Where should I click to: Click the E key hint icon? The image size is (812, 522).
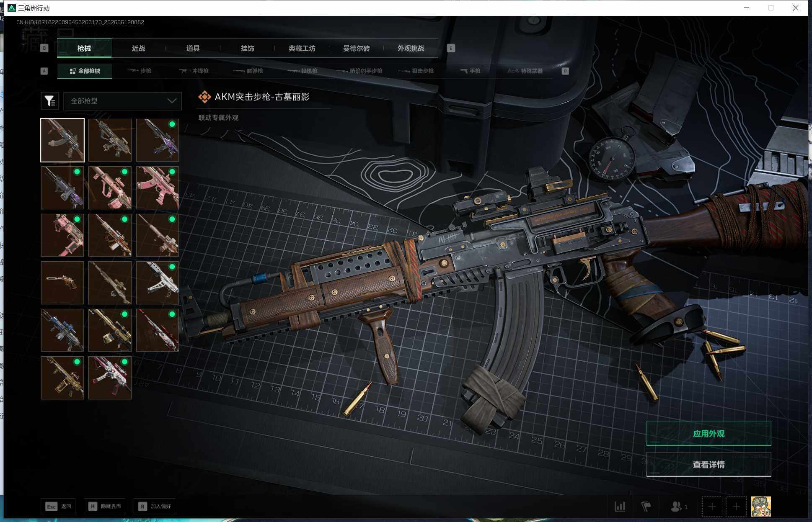coord(451,48)
